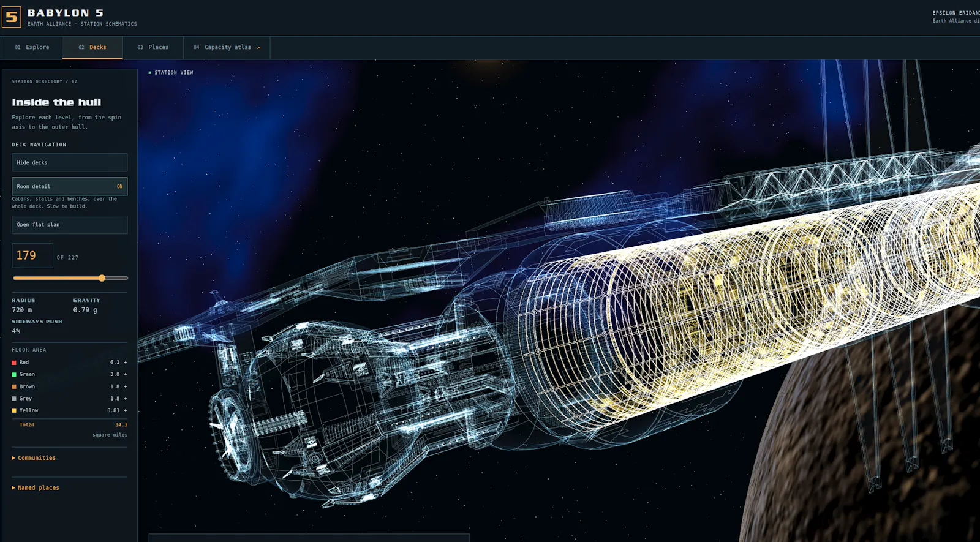980x542 pixels.
Task: Click the Inside the hull heading
Action: [56, 102]
